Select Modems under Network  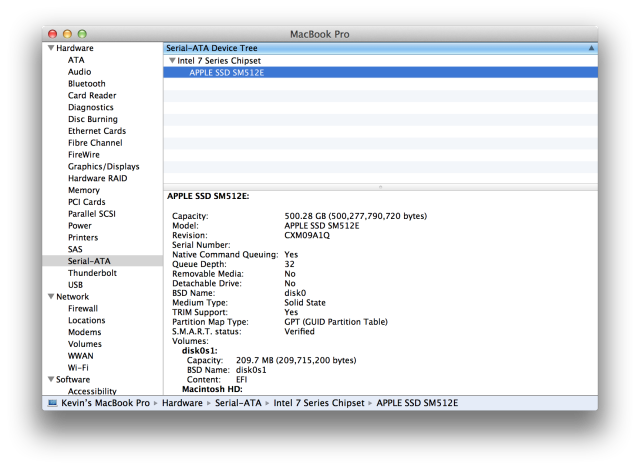tap(84, 332)
